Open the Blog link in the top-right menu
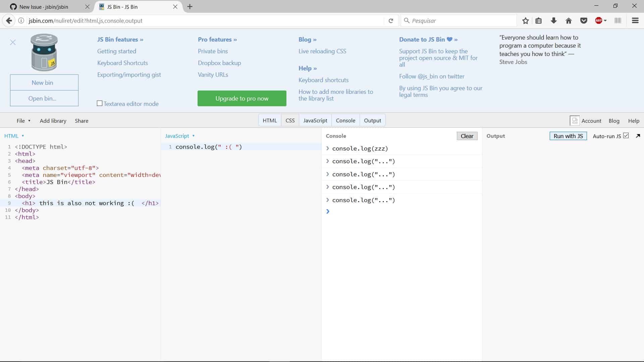The height and width of the screenshot is (362, 644). (x=614, y=121)
